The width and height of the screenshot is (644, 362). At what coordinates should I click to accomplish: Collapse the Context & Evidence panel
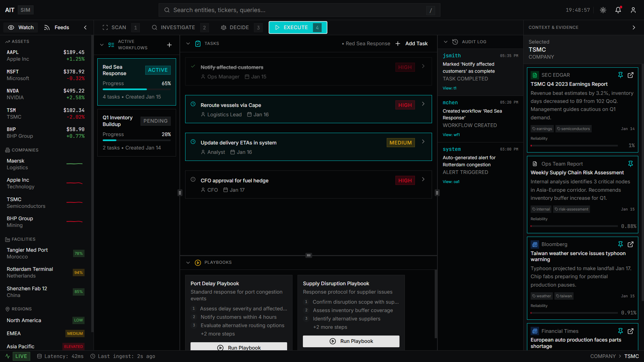coord(634,27)
